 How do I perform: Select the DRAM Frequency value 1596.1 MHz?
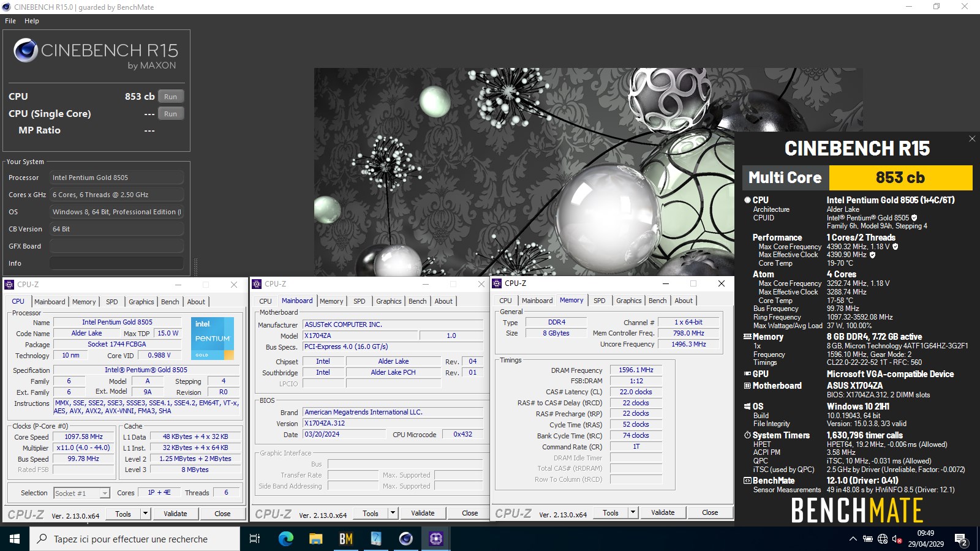[636, 370]
